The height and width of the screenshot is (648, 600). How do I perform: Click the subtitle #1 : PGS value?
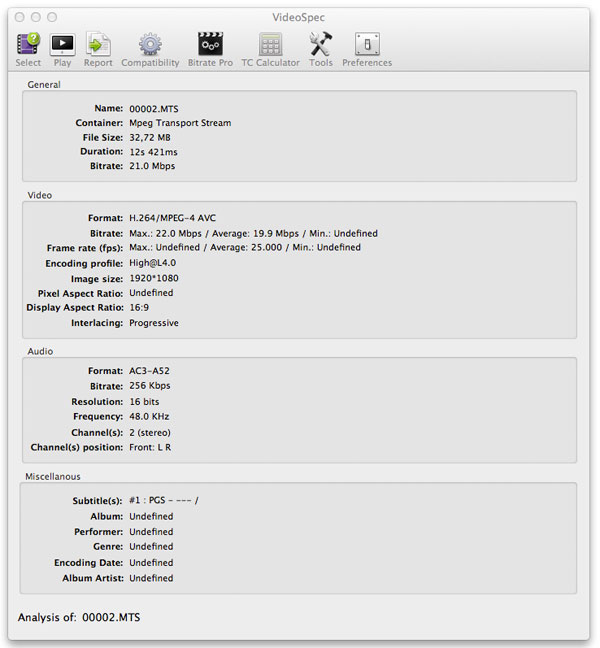(164, 500)
